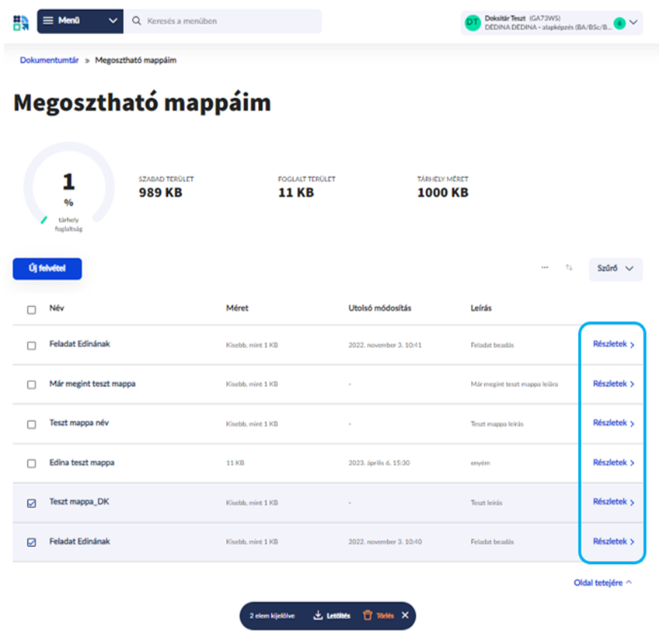The image size is (659, 644).
Task: Click the Neptun logo icon
Action: 20,22
